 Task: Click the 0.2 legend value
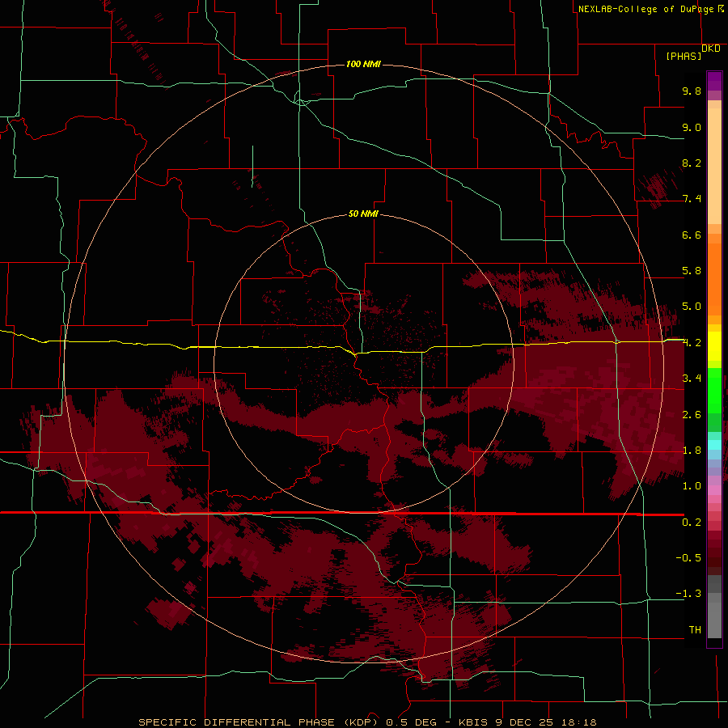692,523
